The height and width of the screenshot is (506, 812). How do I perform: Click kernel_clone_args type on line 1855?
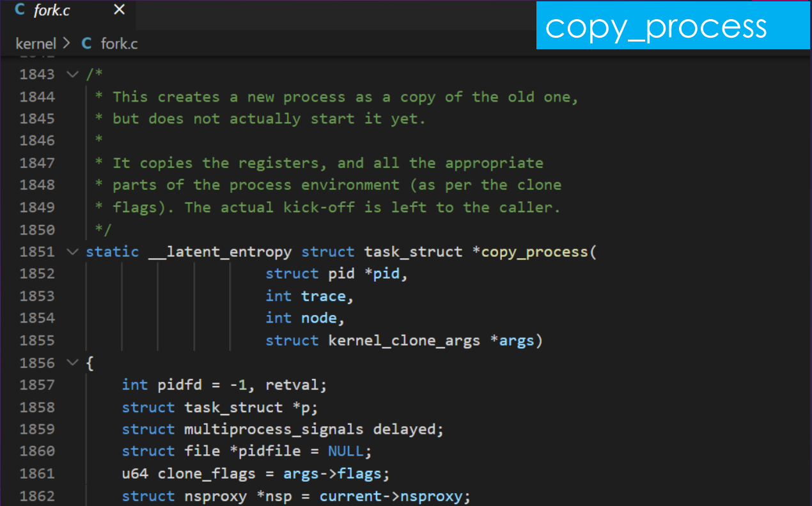[403, 341]
